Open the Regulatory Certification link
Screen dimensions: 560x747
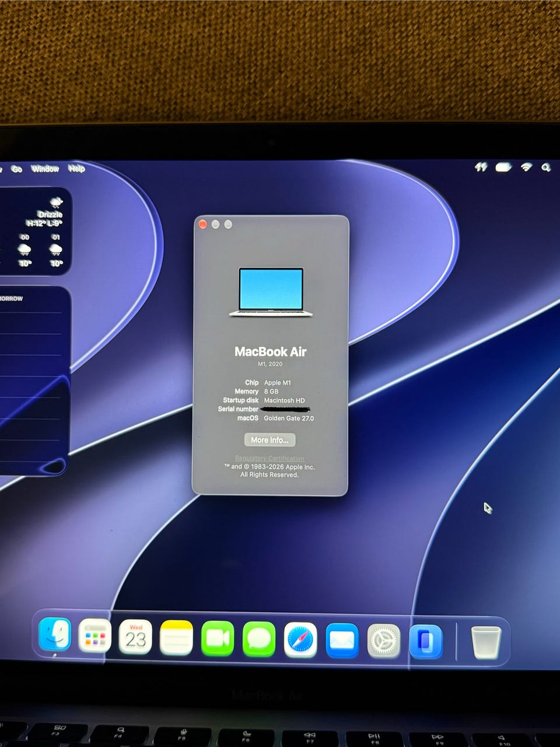tap(269, 458)
